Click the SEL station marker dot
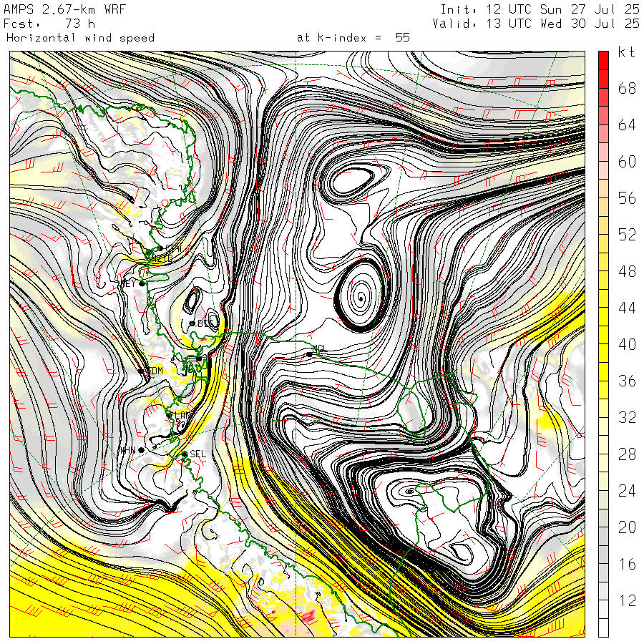Screen dimensions: 644x644 (185, 454)
